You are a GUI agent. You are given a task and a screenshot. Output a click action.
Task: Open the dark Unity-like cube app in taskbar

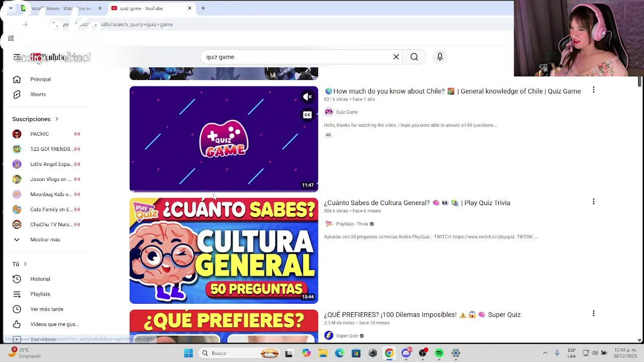[x=373, y=353]
